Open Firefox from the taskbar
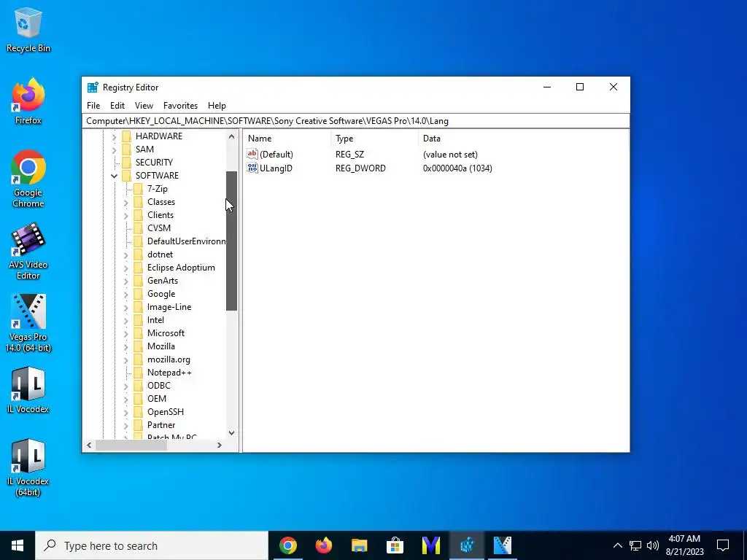747x560 pixels. click(323, 545)
